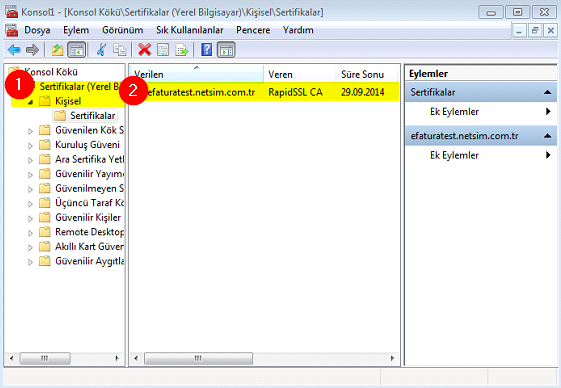
Task: Open the Pencere menu
Action: click(253, 30)
